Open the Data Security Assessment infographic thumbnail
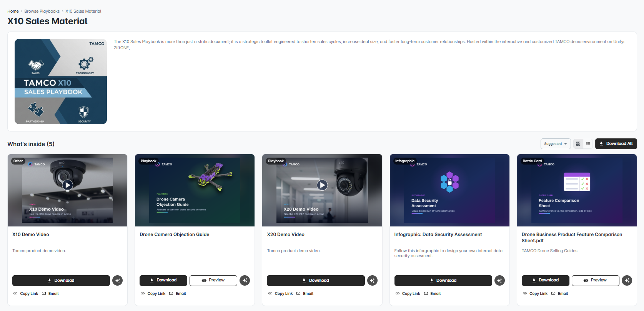Image resolution: width=644 pixels, height=311 pixels. coord(449,190)
